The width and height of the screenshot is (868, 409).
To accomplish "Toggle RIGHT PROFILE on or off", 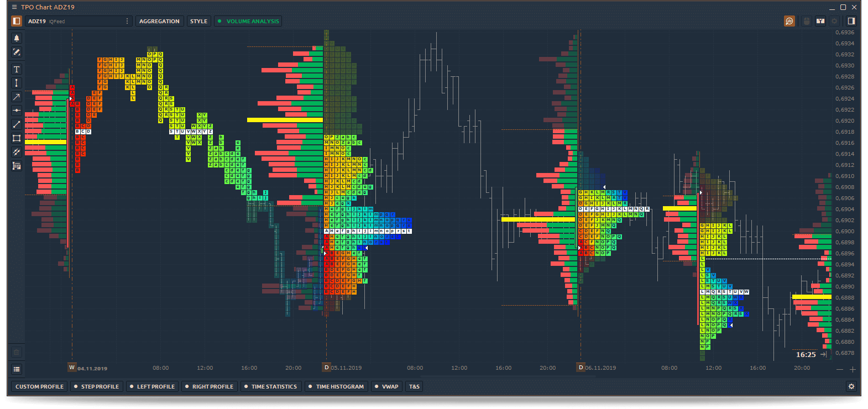I will [209, 386].
